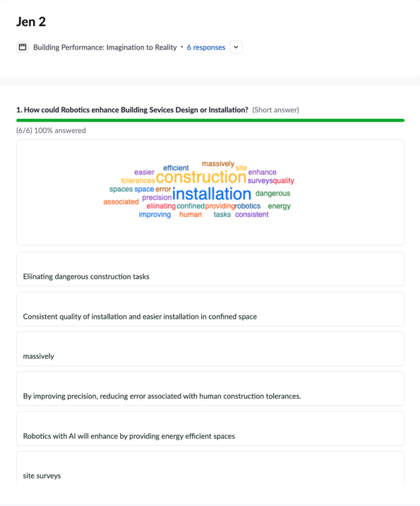The width and height of the screenshot is (420, 506).
Task: Select the word 'construction' in the word cloud
Action: [x=201, y=177]
